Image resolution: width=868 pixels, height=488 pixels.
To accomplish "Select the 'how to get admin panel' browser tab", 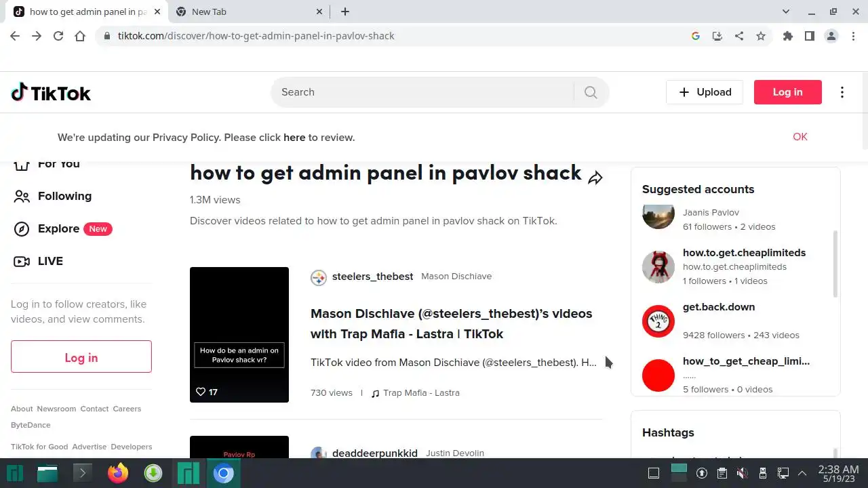I will (x=86, y=12).
